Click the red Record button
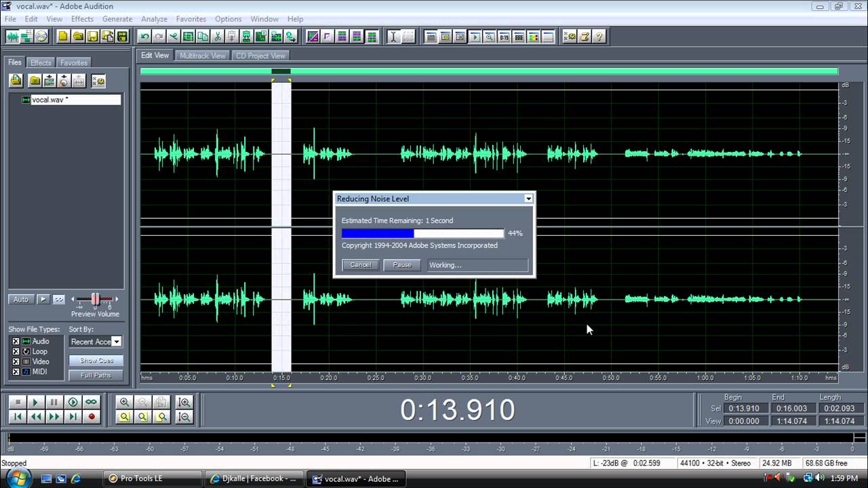The width and height of the screenshot is (868, 488). pyautogui.click(x=92, y=418)
